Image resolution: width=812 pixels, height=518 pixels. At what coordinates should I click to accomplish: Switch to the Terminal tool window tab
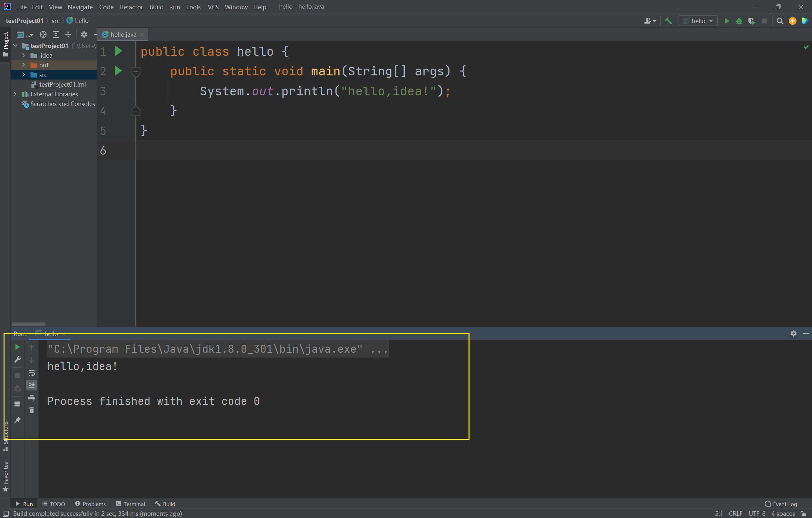pos(130,504)
